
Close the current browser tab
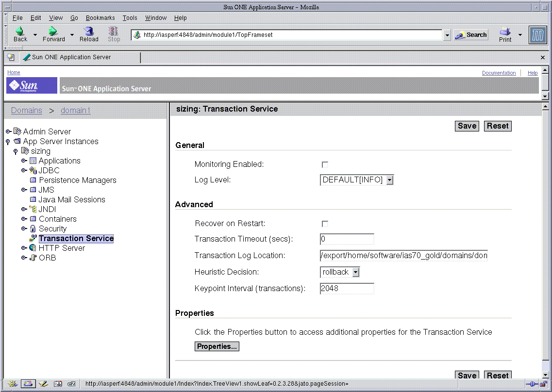pos(542,57)
